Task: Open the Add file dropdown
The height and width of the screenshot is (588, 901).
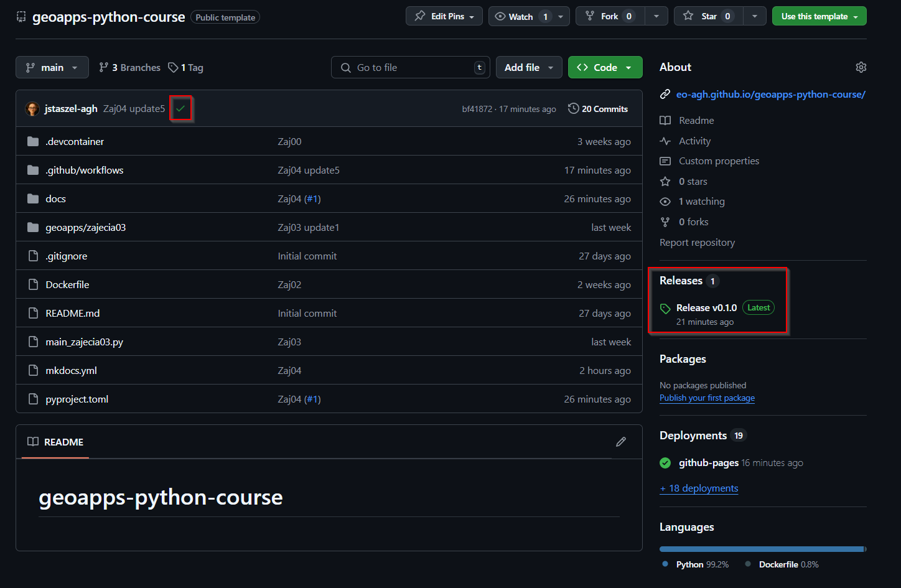Action: (529, 67)
